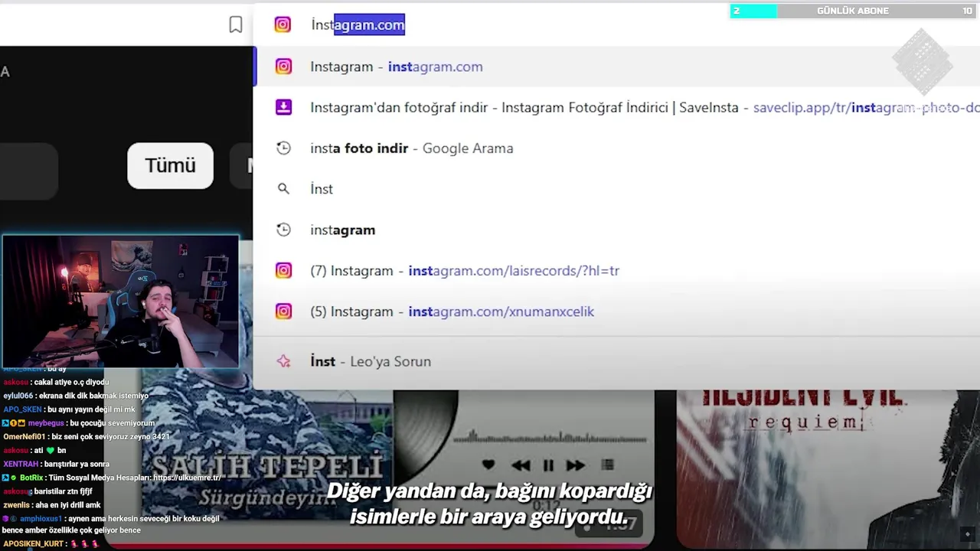Open the Resident Evil requiem thumbnail
The width and height of the screenshot is (980, 551).
click(x=828, y=468)
